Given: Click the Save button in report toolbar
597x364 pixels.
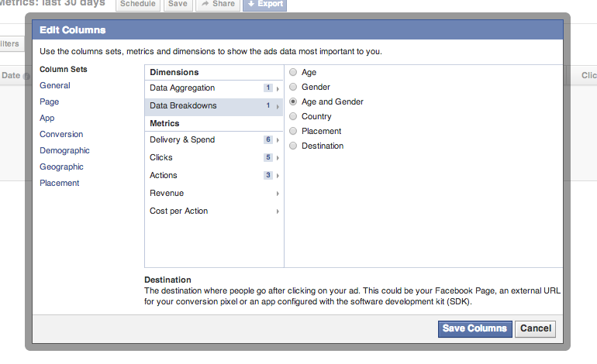Looking at the screenshot, I should (178, 4).
